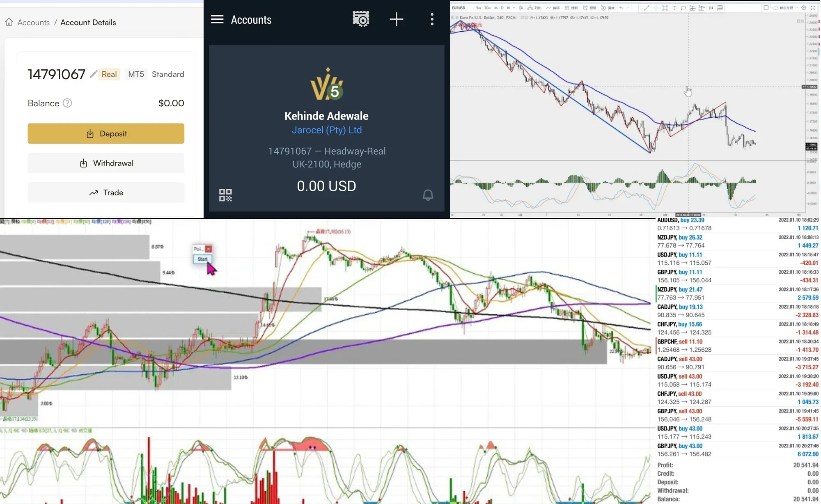Click the 0.00 USD balance on account card
The height and width of the screenshot is (504, 821).
327,186
